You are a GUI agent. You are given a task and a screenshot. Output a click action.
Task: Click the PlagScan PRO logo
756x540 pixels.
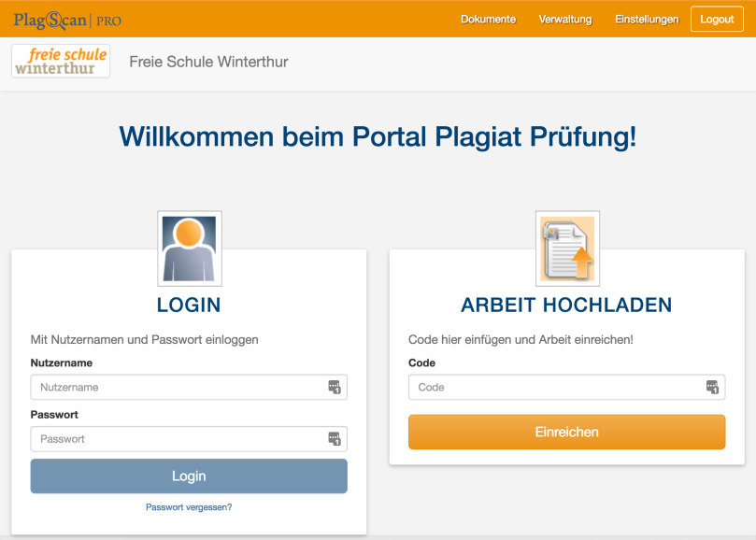67,20
